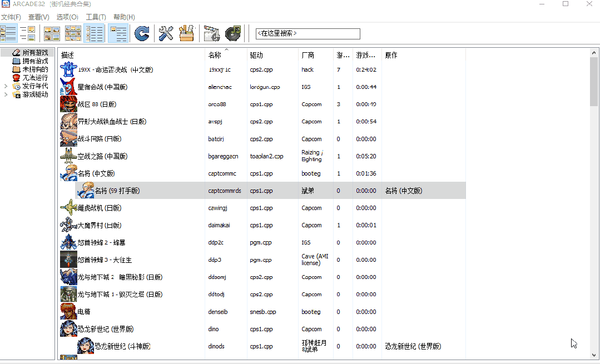Click the ddp2c name cell
600x364 pixels.
[216, 242]
